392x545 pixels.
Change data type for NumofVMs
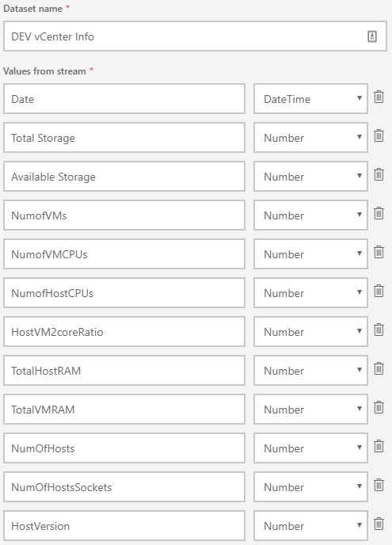tap(310, 215)
